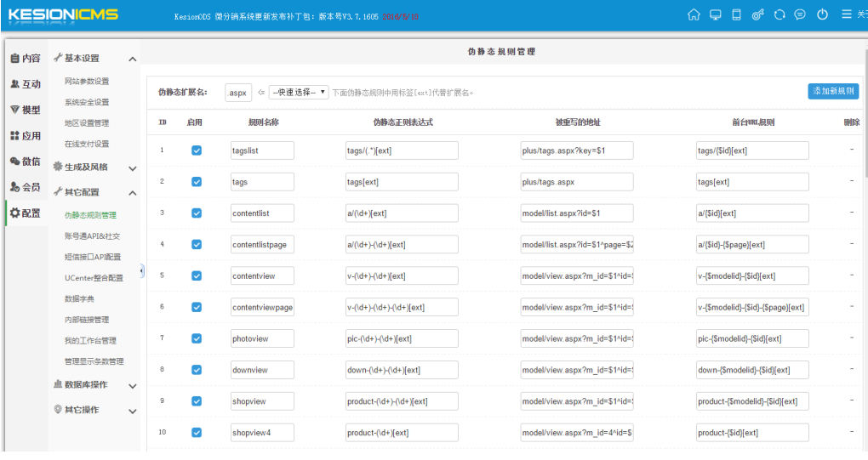Open the 快速选择 extension dropdown
The width and height of the screenshot is (868, 460).
click(299, 92)
